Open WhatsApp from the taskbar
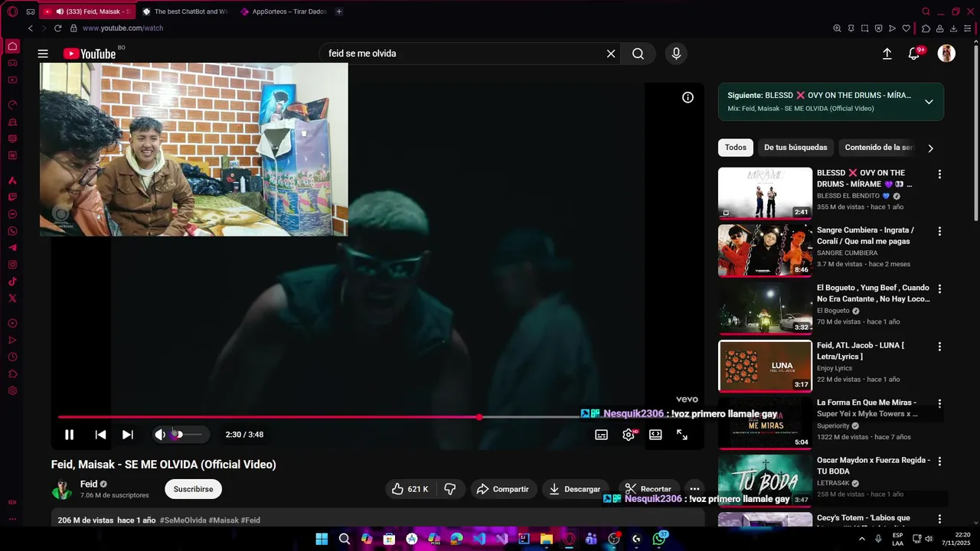980x551 pixels. pos(659,539)
